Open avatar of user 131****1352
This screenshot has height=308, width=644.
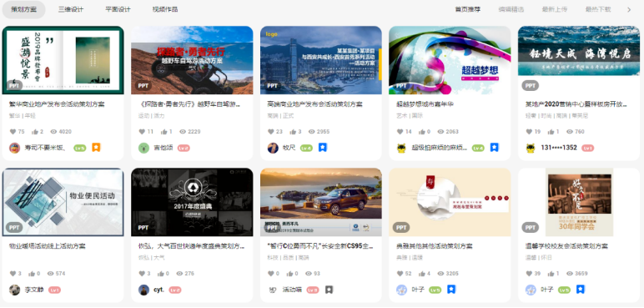tap(531, 148)
